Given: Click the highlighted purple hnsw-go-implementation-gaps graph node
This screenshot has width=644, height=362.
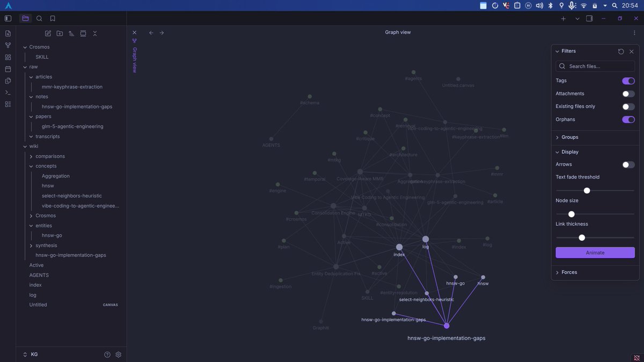Looking at the screenshot, I should [x=447, y=326].
